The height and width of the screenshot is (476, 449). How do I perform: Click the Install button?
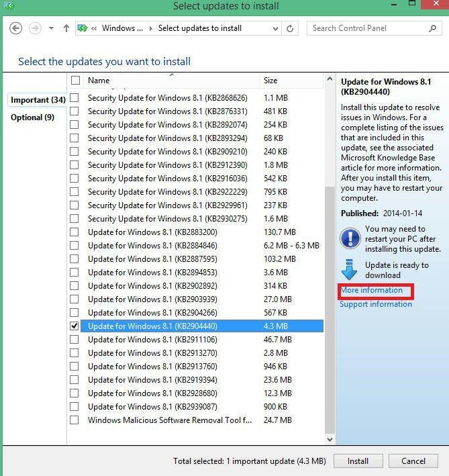358,461
